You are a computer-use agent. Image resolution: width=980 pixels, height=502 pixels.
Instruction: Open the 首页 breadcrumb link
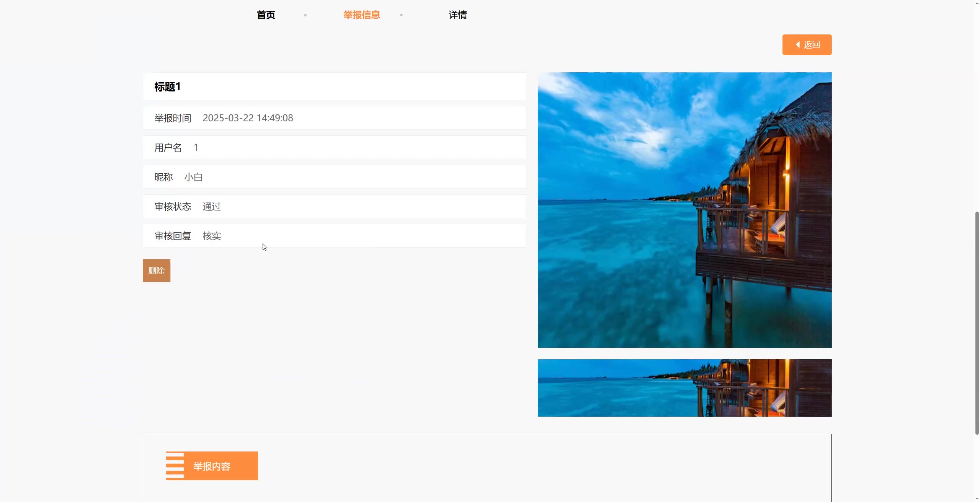coord(266,15)
